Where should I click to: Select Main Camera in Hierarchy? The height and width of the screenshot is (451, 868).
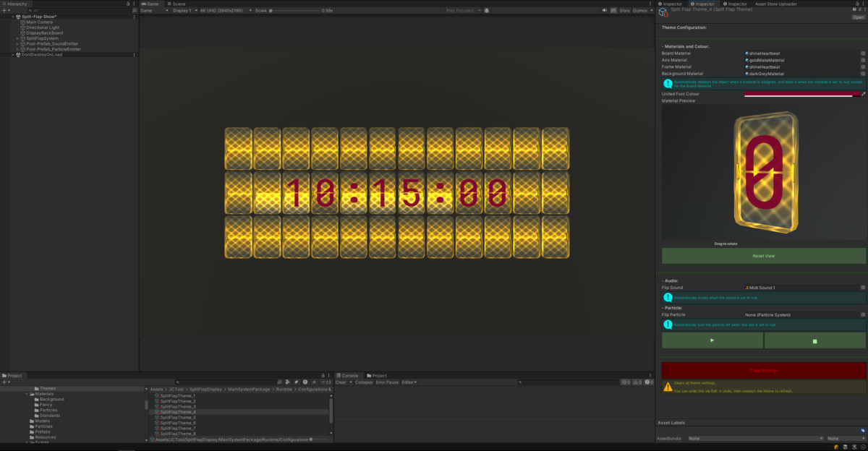tap(39, 22)
